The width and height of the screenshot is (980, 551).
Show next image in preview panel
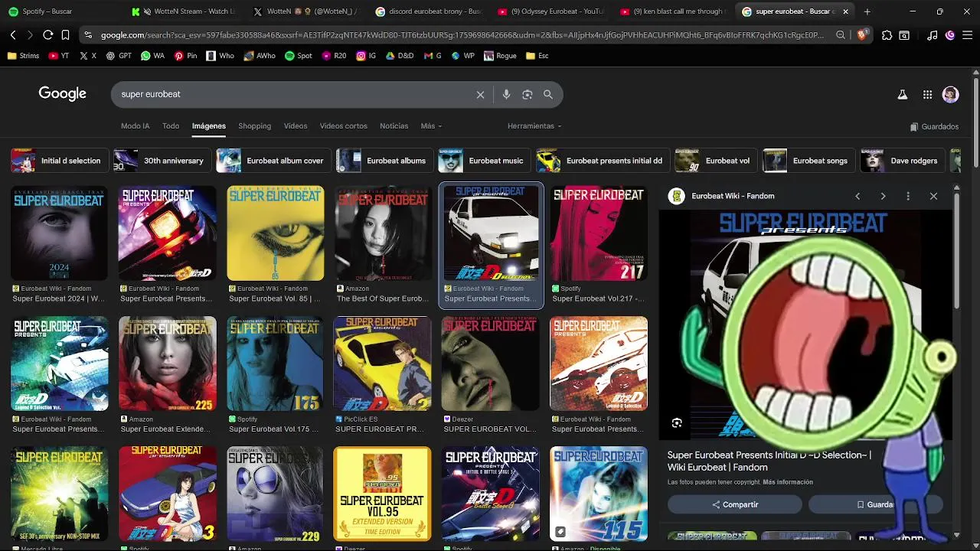pyautogui.click(x=883, y=196)
